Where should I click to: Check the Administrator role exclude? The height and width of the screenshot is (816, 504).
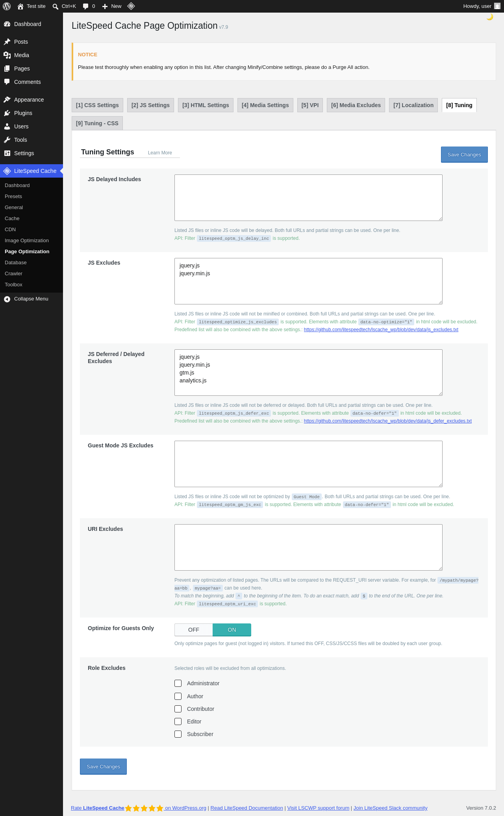pos(178,683)
